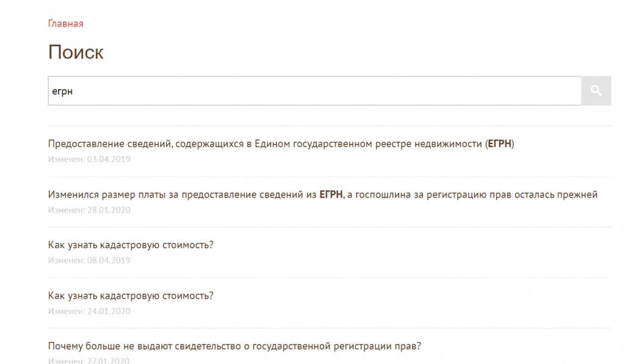Open result about Предоставление сведений из ЕГРН

point(281,144)
